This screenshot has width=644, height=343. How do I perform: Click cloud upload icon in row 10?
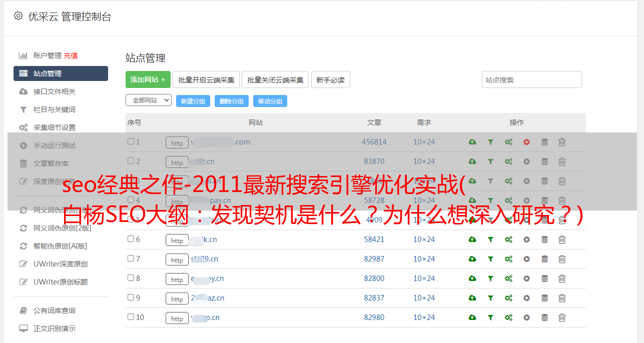(472, 317)
